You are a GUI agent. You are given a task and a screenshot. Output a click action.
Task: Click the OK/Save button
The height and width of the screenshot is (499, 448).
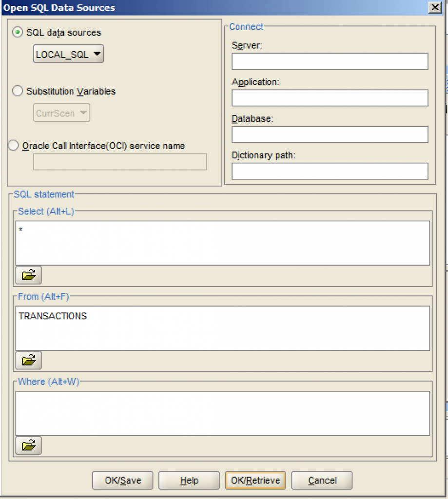122,480
